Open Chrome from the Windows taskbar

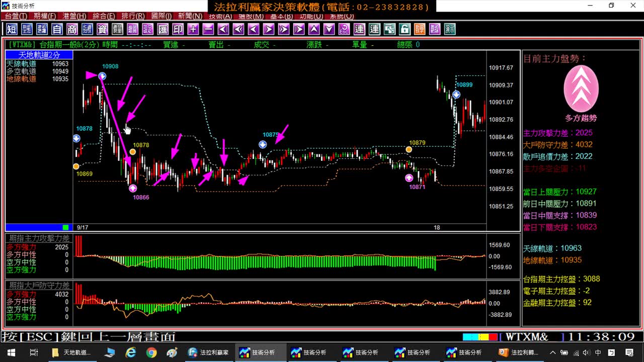click(x=151, y=352)
